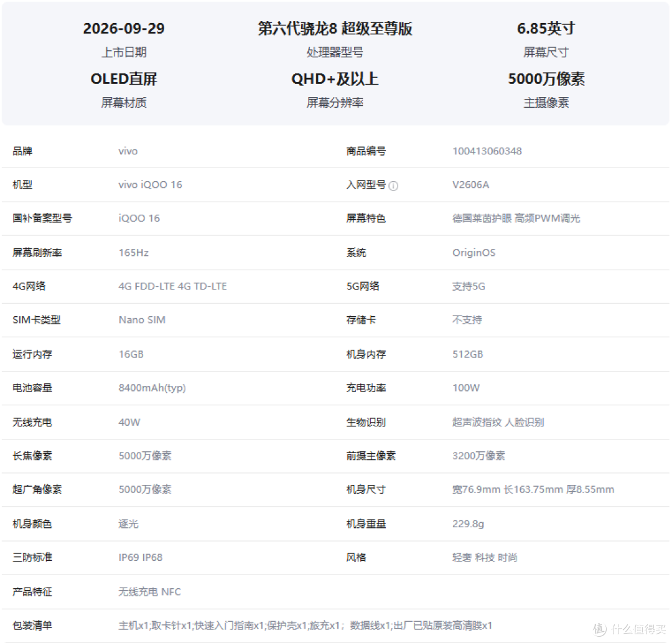Click 长焦像素 row value 5000万像素

pos(145,456)
